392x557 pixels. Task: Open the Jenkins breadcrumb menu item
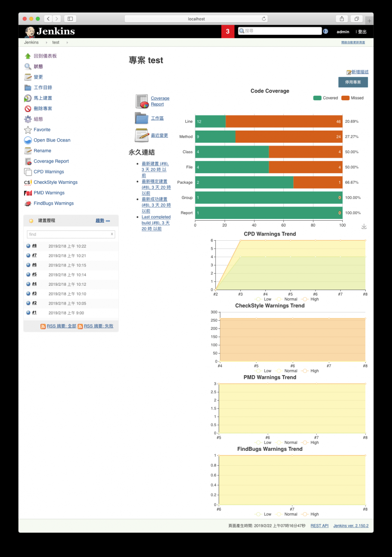[x=31, y=42]
